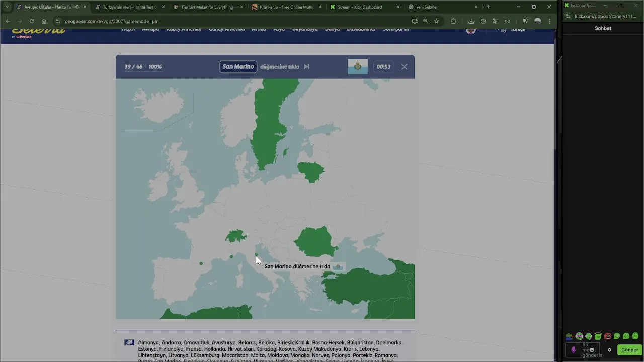Mute the Avrupa: Ülkeler tab audio icon
Image resolution: width=644 pixels, height=362 pixels.
tap(77, 7)
